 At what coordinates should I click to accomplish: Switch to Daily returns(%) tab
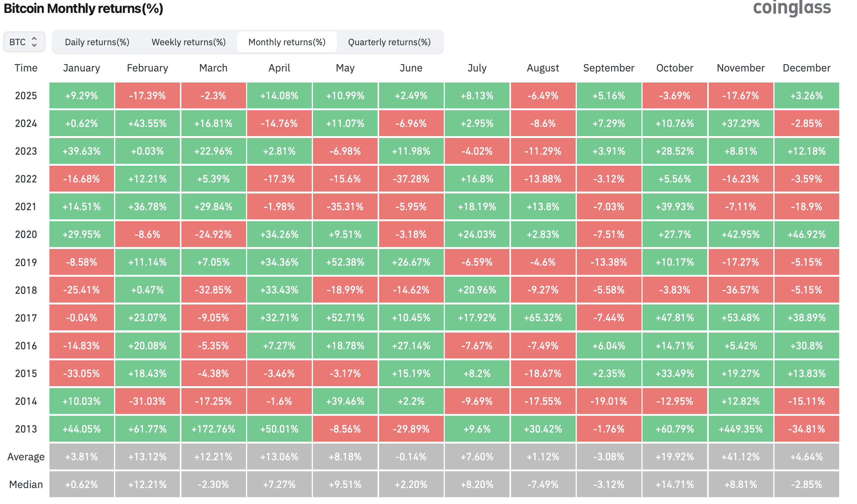tap(97, 42)
